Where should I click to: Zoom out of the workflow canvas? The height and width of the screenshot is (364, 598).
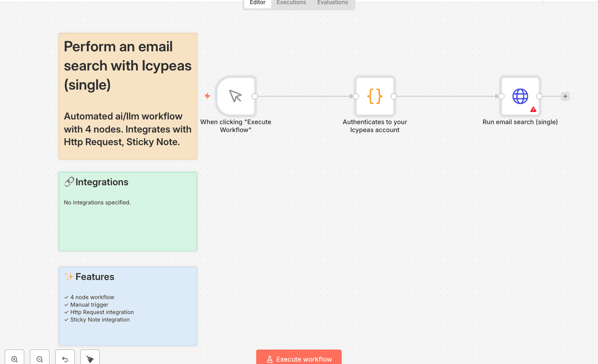pyautogui.click(x=39, y=358)
